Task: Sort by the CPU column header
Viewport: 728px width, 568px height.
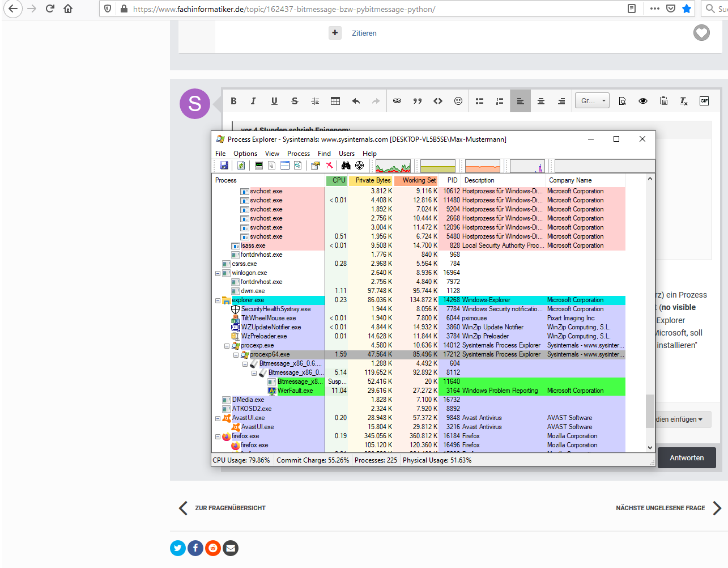Action: (x=337, y=180)
